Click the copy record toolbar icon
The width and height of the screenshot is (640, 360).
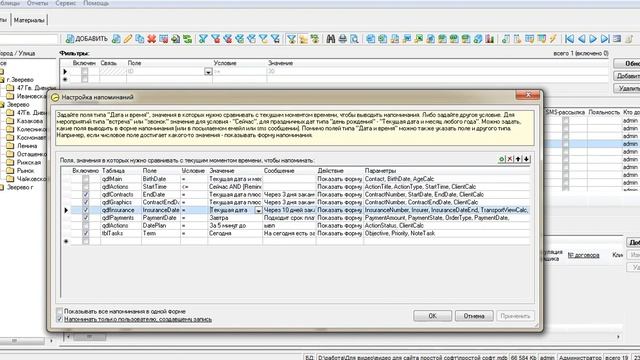tap(140, 39)
